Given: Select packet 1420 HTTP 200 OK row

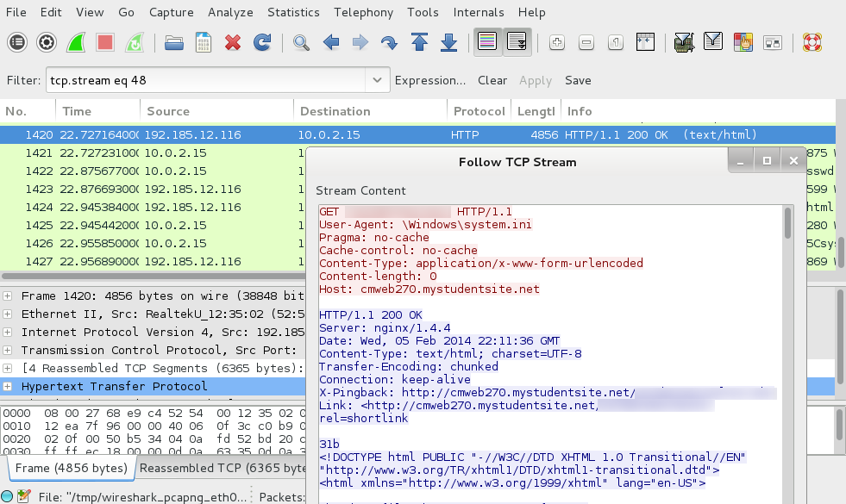Looking at the screenshot, I should click(x=417, y=134).
